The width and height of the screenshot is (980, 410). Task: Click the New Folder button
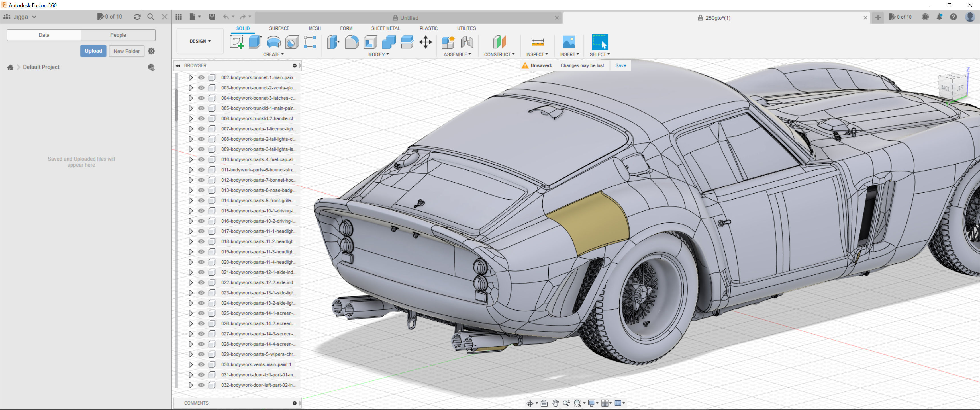tap(127, 51)
